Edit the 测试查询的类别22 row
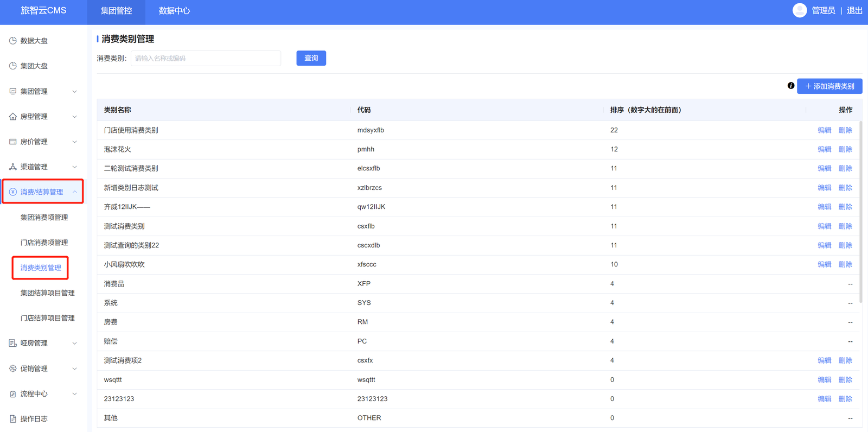Screen dimensions: 868x432 825,245
